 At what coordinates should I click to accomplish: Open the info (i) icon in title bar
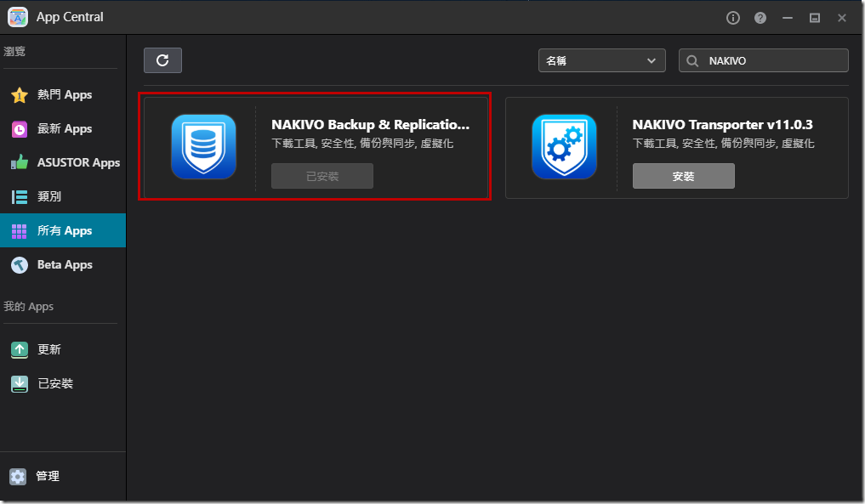pyautogui.click(x=732, y=18)
